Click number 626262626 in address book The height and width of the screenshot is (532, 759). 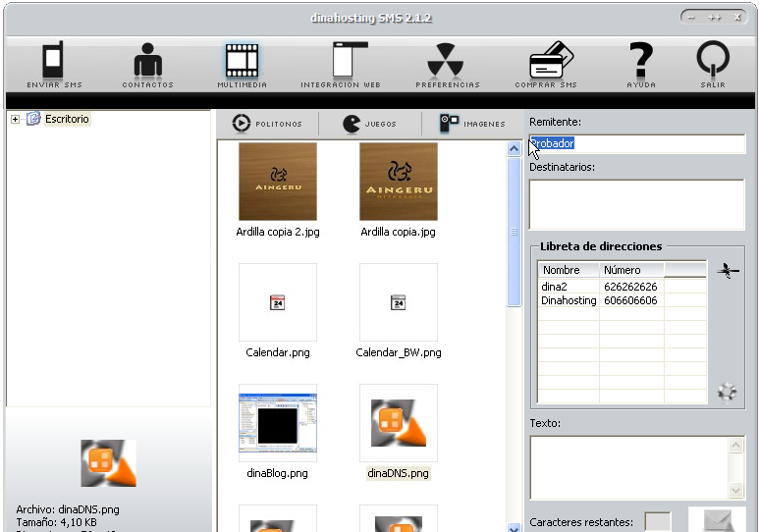(630, 287)
